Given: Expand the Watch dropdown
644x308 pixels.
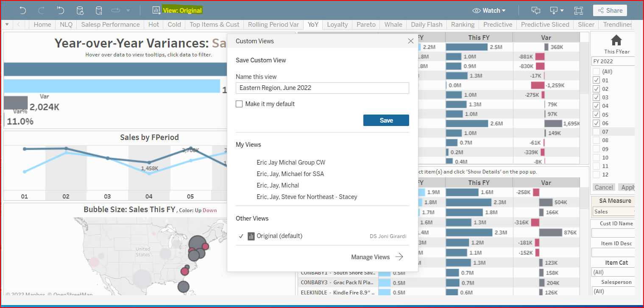Looking at the screenshot, I should click(x=489, y=11).
